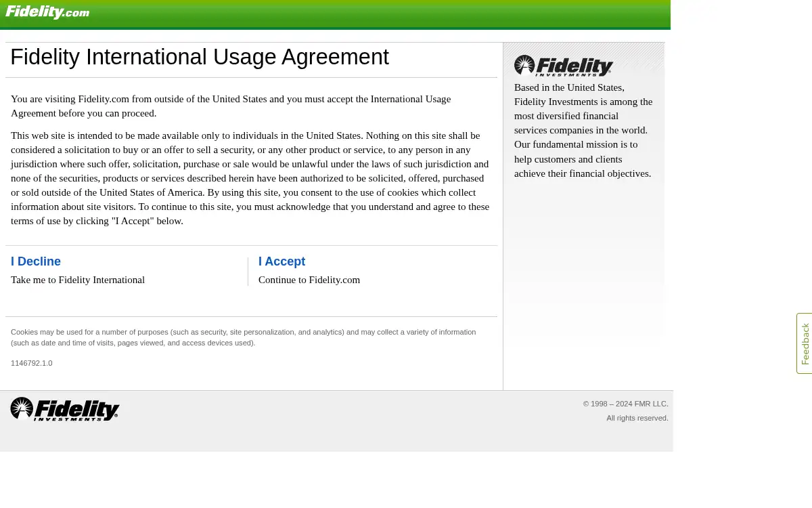Click the Fidelity Investments logo in sidebar
Image resolution: width=812 pixels, height=508 pixels.
coord(564,66)
